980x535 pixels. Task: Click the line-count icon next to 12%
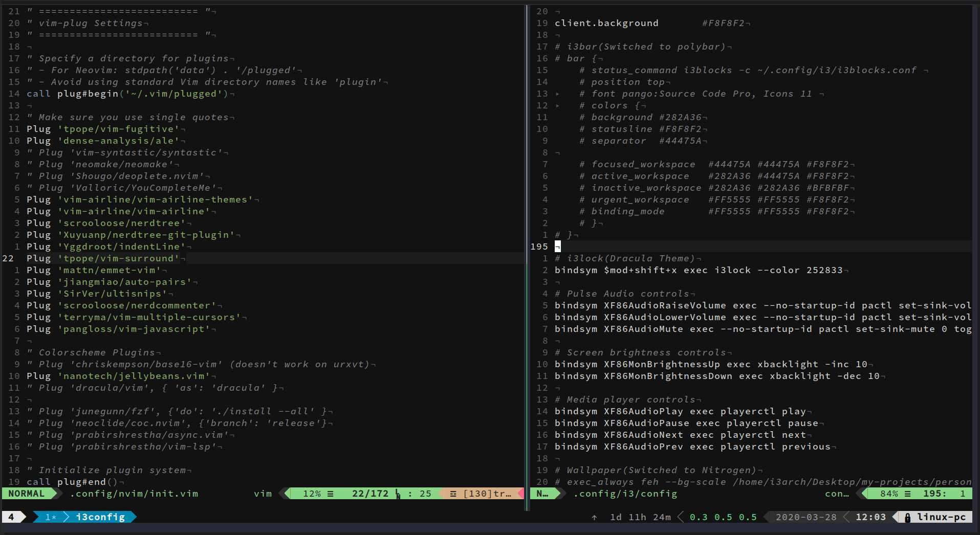[x=331, y=494]
